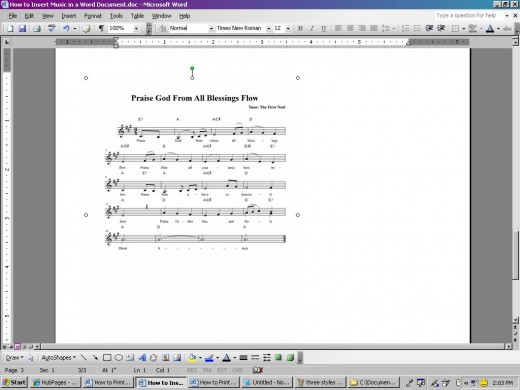Insert picture from Drawing toolbar

[177, 358]
